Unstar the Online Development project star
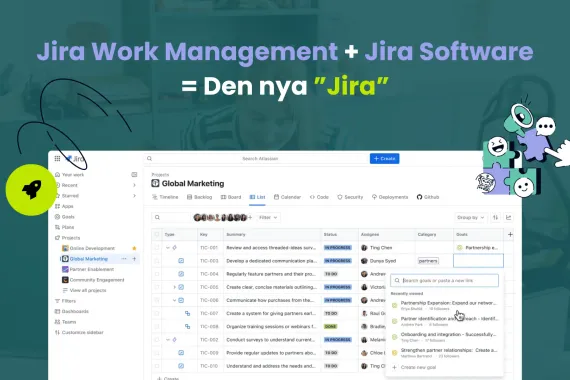This screenshot has width=570, height=380. (x=134, y=248)
